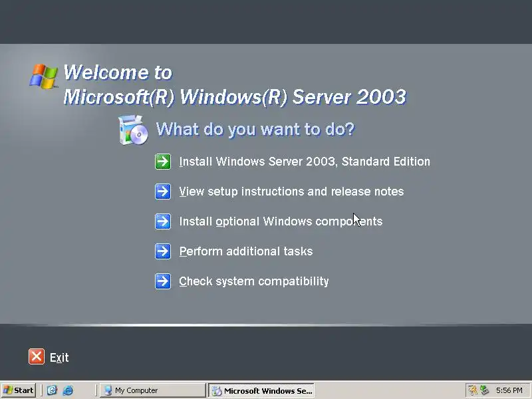
Task: Click the blue arrow beside Install optional Windows components
Action: click(x=163, y=221)
